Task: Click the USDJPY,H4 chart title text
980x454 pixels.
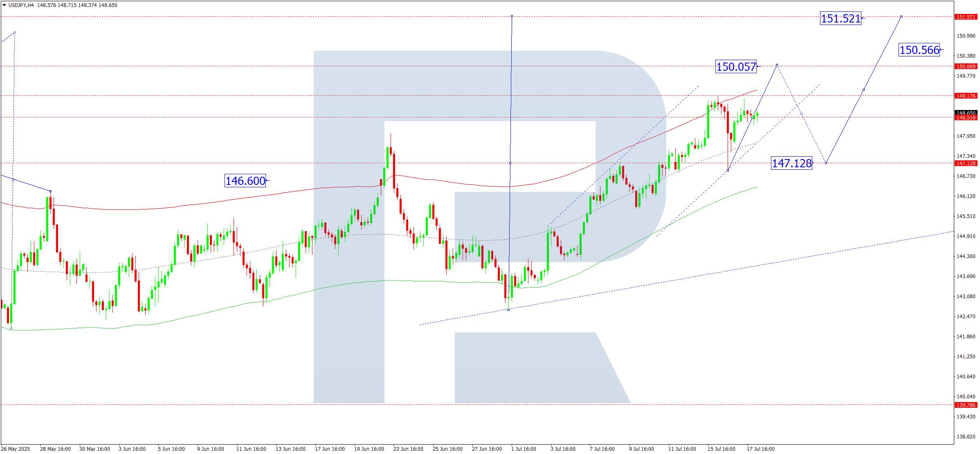Action: pyautogui.click(x=21, y=5)
